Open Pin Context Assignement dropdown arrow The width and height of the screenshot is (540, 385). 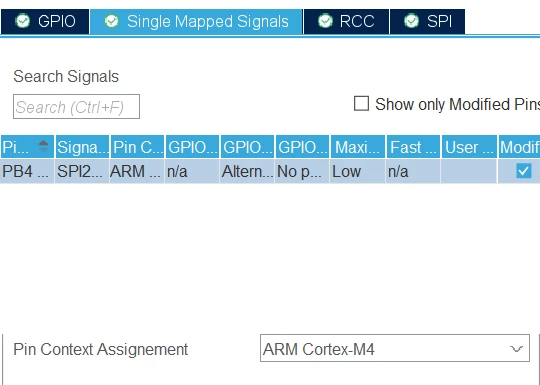point(516,349)
